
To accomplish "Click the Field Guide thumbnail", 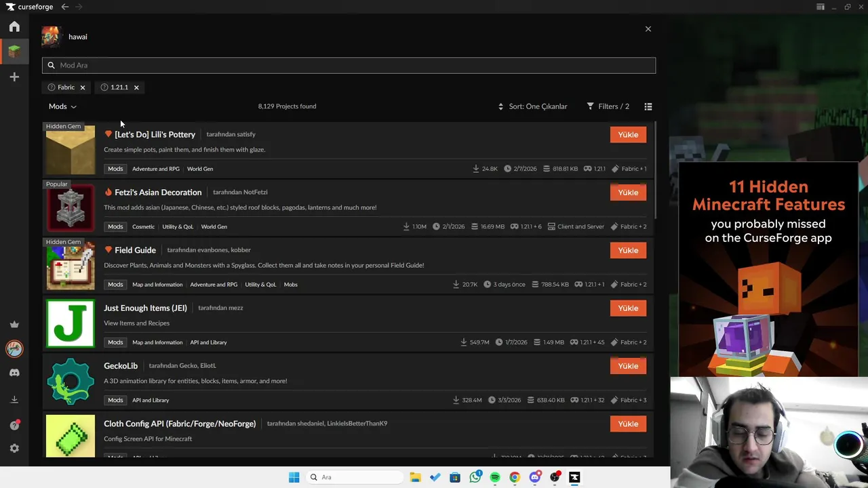I will 71,266.
